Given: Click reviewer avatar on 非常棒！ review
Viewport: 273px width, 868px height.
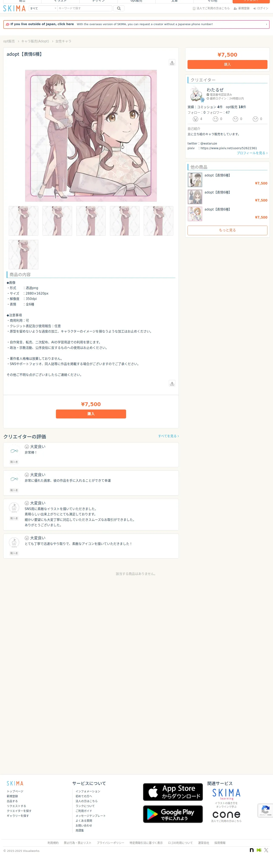Looking at the screenshot, I should tap(14, 451).
